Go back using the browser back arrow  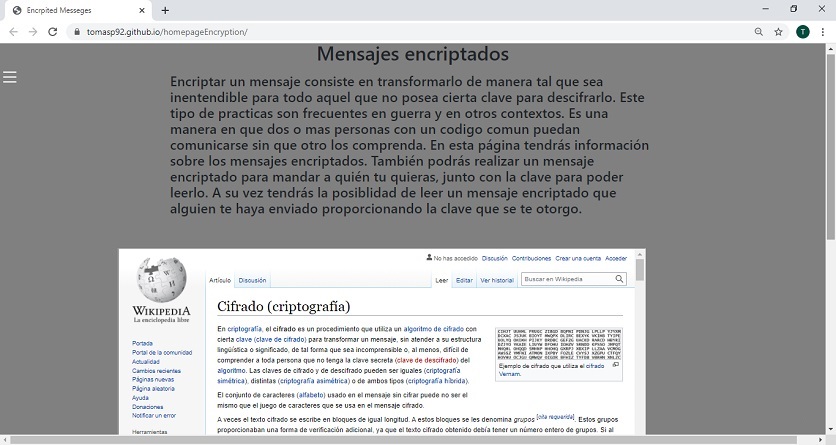point(13,32)
